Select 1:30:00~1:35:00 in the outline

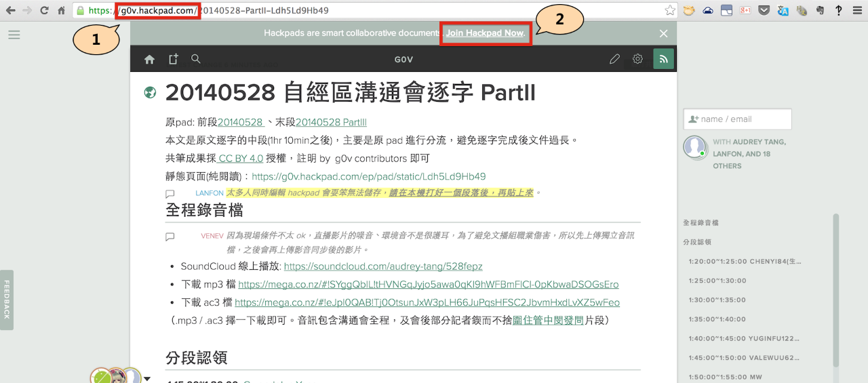717,300
